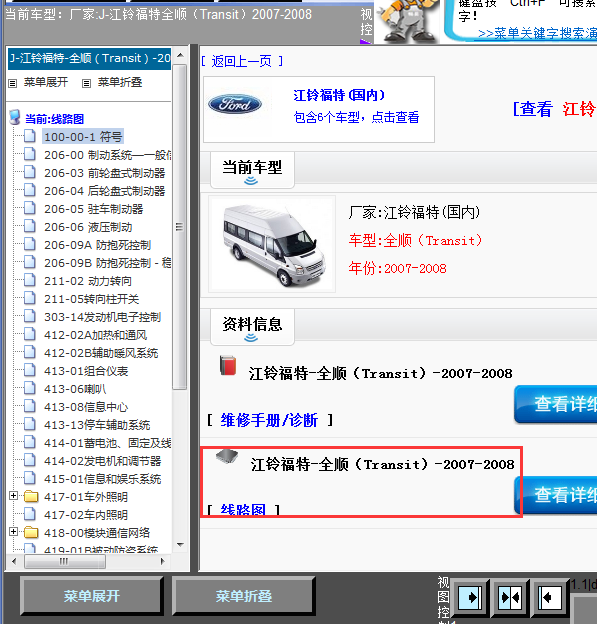Open the 线路图 link
597x624 pixels.
[243, 510]
